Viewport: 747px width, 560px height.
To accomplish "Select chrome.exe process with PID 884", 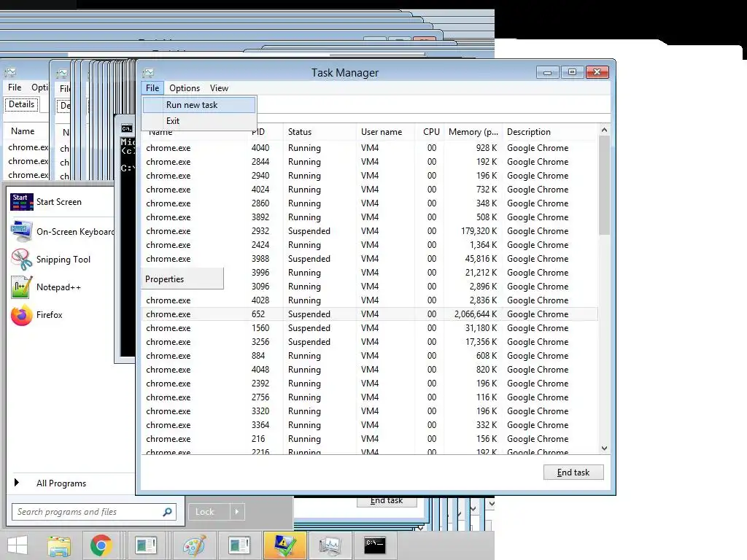I will (369, 356).
